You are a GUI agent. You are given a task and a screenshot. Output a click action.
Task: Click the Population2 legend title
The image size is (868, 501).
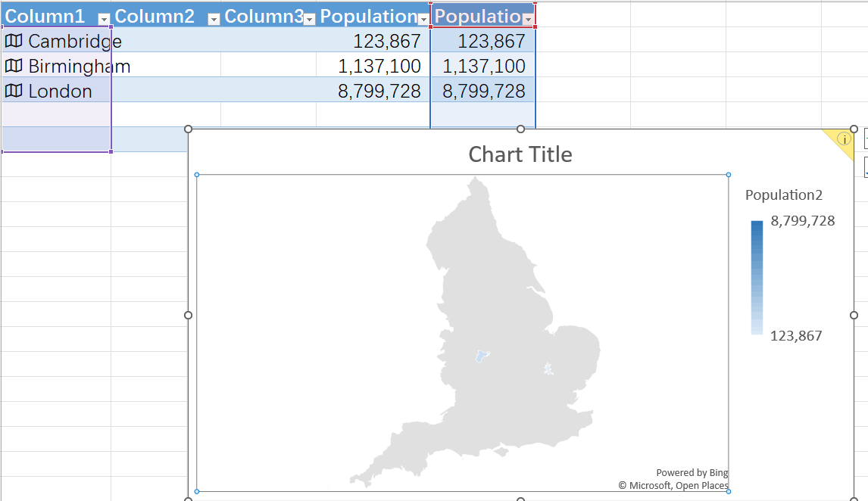[784, 195]
